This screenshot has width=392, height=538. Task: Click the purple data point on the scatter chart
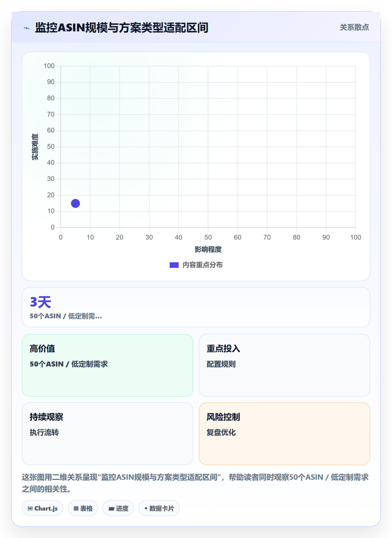[x=75, y=203]
